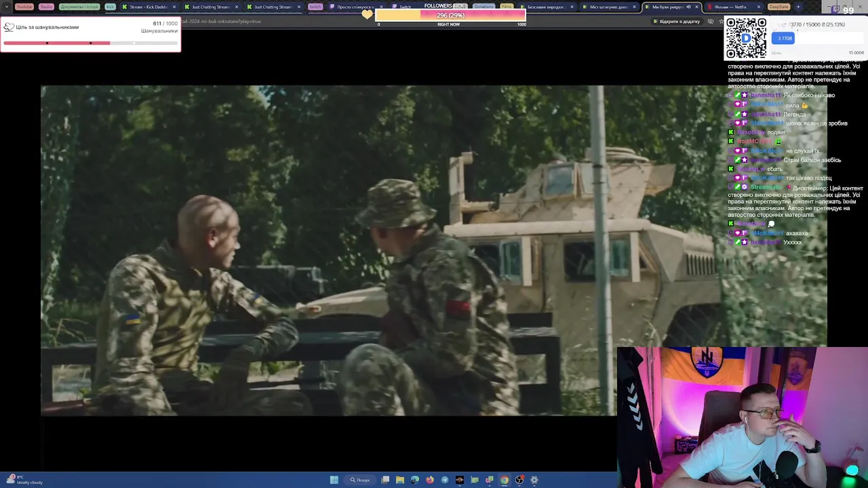Click chat message 'не слухай їх'
This screenshot has width=868, height=488.
pyautogui.click(x=803, y=150)
